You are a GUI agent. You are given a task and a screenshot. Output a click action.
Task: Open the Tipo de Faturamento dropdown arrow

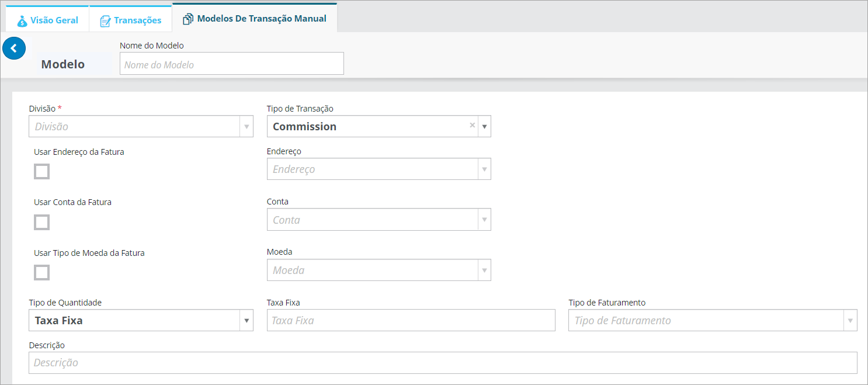click(x=850, y=320)
